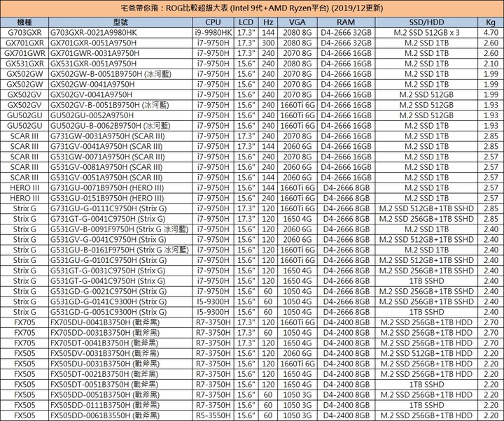504x421 pixels.
Task: Select model cell G731GT-G-0041C9750H (Strix G)
Action: (120, 219)
